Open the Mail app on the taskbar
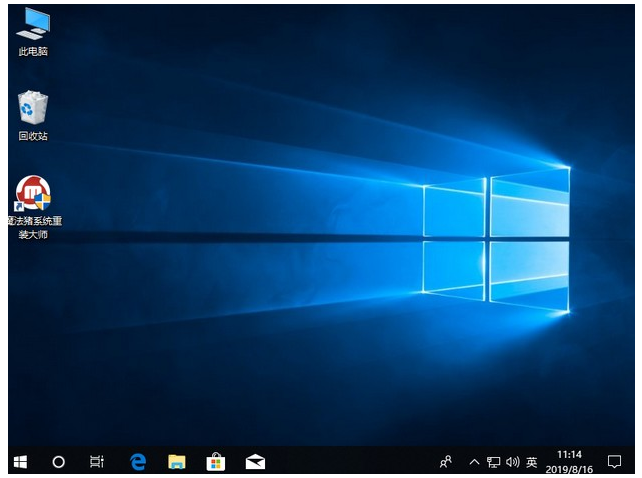The width and height of the screenshot is (642, 478). click(x=255, y=461)
